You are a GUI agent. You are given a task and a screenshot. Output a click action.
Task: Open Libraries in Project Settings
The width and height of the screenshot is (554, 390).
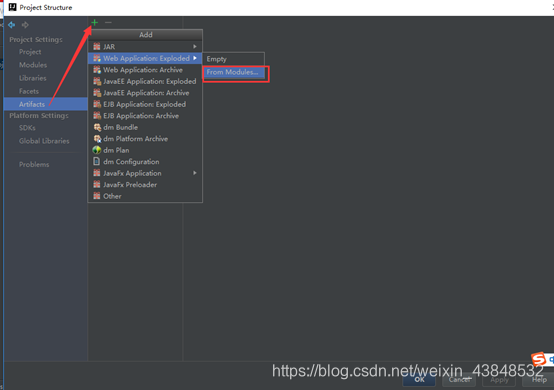coord(33,78)
